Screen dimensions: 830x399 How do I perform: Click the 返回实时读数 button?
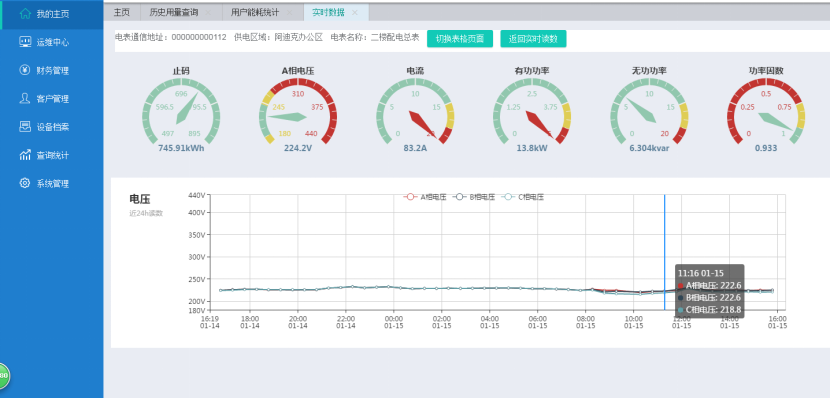pyautogui.click(x=533, y=39)
